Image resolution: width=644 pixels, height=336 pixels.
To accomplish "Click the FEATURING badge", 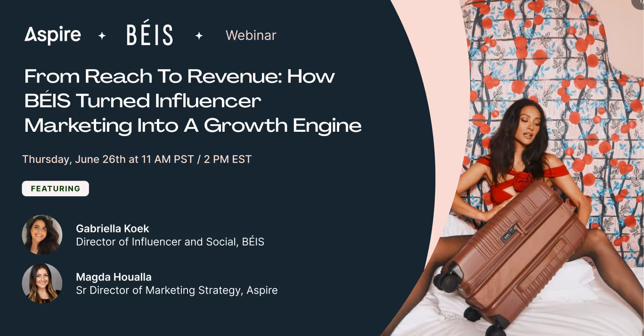I will (56, 189).
